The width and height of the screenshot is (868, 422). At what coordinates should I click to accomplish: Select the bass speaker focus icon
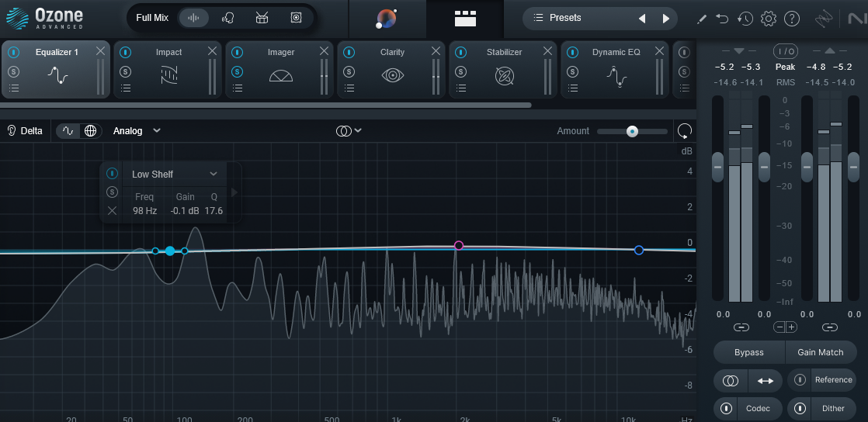tap(296, 18)
